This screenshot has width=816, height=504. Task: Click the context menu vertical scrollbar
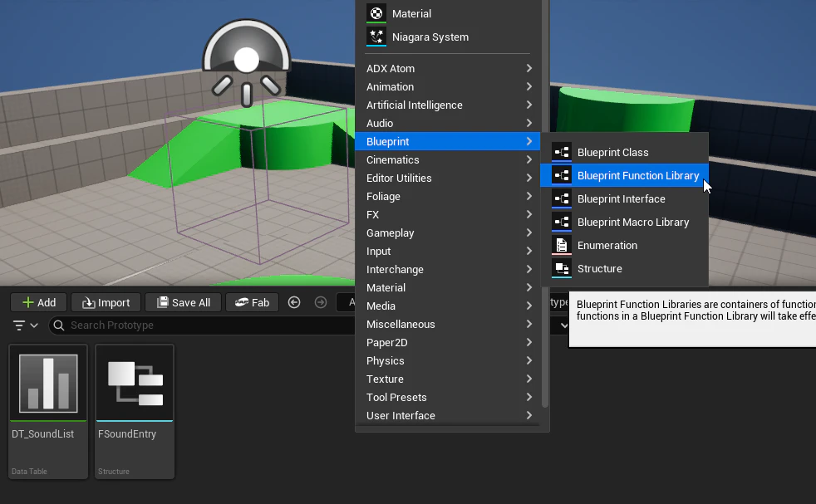[x=545, y=203]
